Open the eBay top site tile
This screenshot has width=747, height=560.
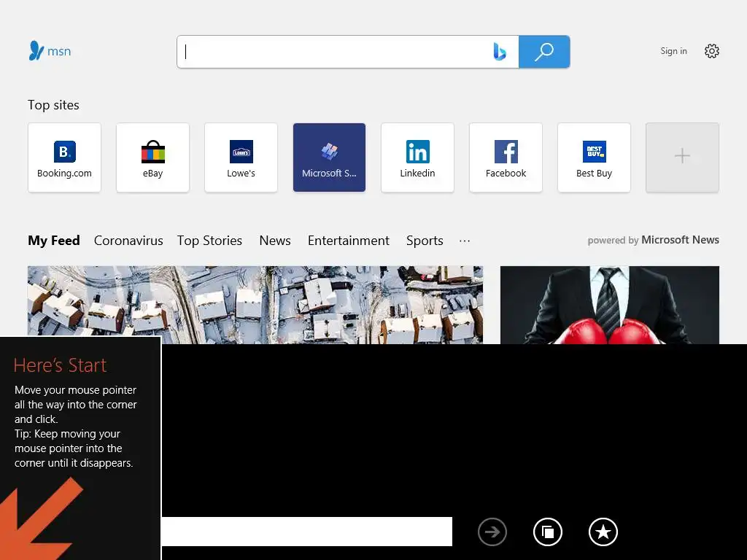tap(152, 157)
